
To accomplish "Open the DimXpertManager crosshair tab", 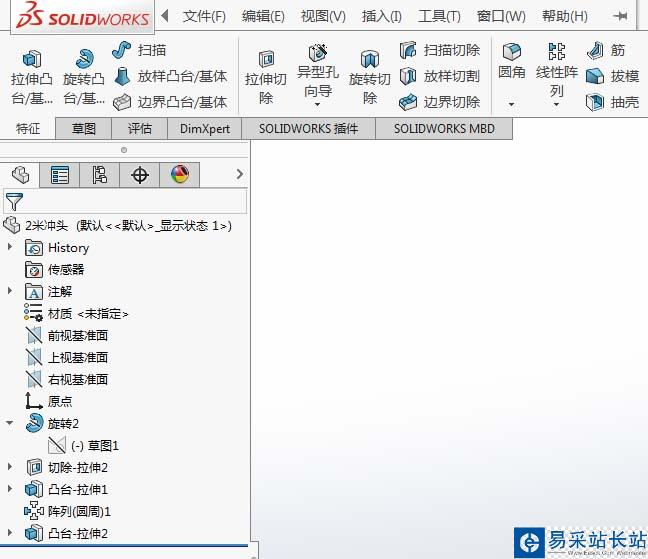I will [x=140, y=175].
